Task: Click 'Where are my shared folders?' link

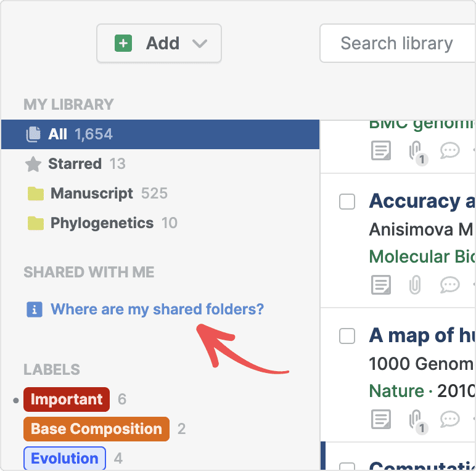Action: click(157, 309)
